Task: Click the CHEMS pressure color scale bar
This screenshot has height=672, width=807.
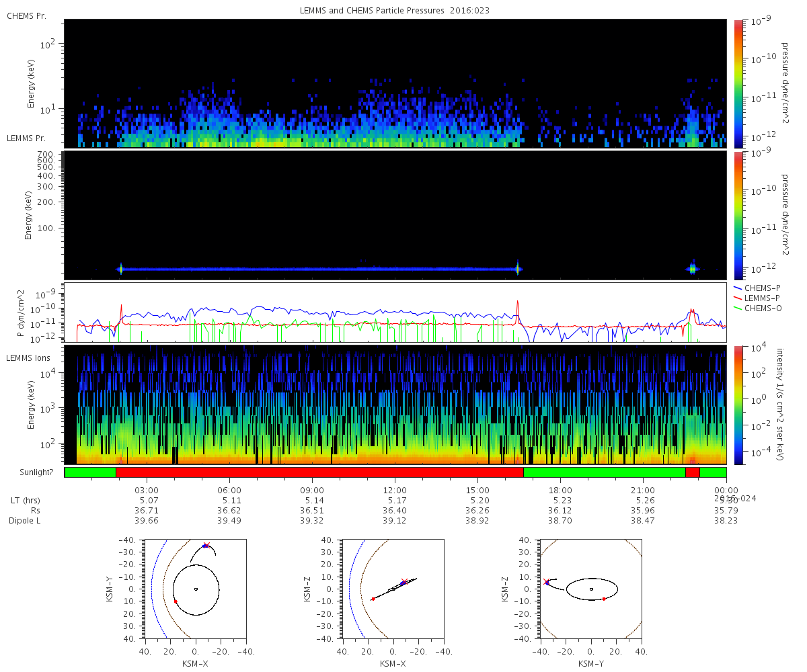Action: [738, 83]
